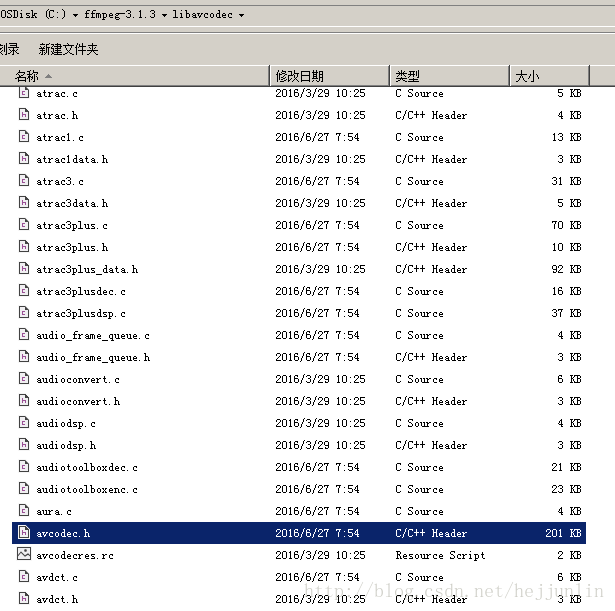Select the atrac.h file name
Viewport: 615px width, 611px height.
point(57,116)
